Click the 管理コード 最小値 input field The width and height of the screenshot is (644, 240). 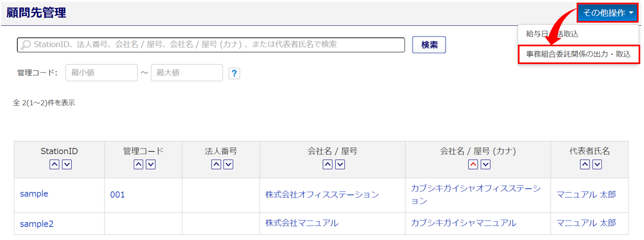[x=101, y=73]
